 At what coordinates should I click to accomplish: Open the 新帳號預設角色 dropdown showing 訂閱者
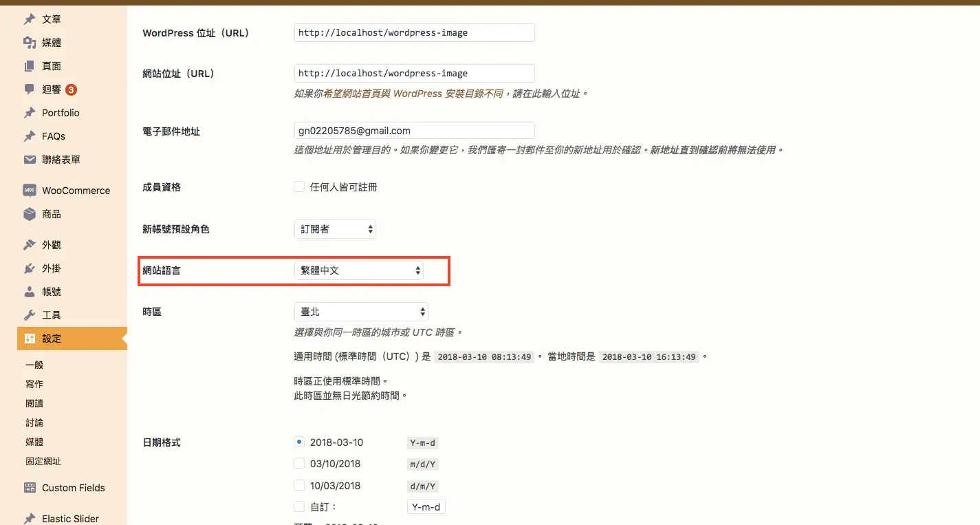(335, 229)
